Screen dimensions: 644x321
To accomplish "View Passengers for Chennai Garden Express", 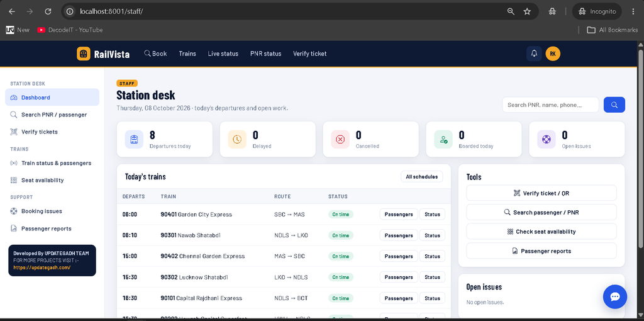I will coord(398,256).
